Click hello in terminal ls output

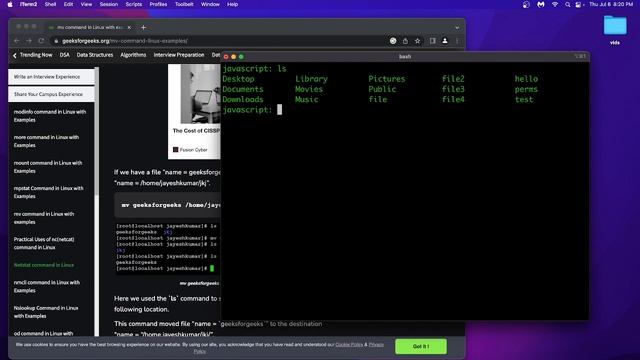[x=526, y=79]
